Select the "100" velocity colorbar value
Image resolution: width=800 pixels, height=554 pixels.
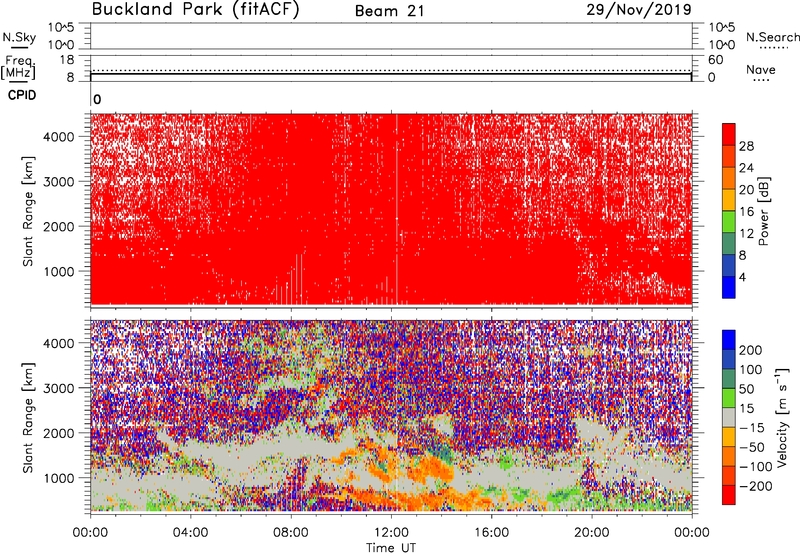tap(751, 369)
